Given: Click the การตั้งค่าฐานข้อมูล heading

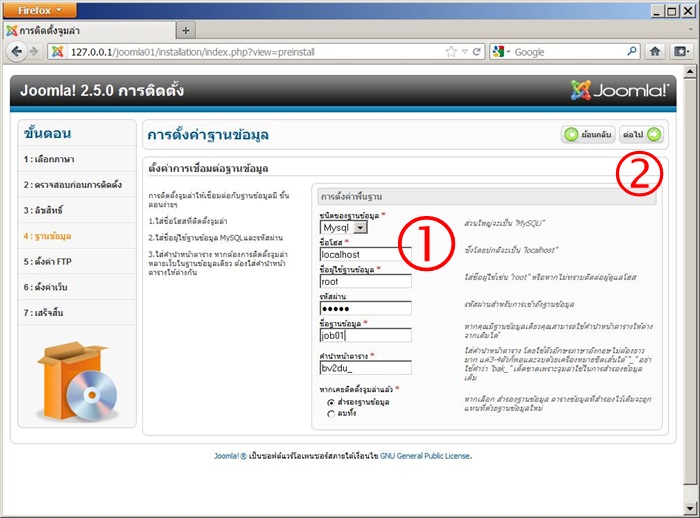Looking at the screenshot, I should [x=208, y=135].
